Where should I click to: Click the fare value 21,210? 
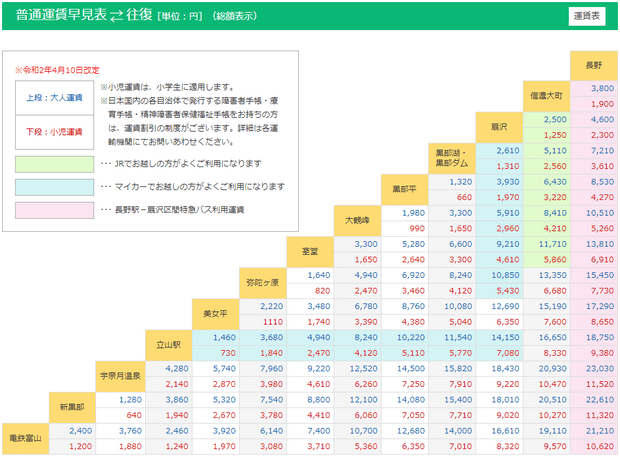tap(600, 431)
